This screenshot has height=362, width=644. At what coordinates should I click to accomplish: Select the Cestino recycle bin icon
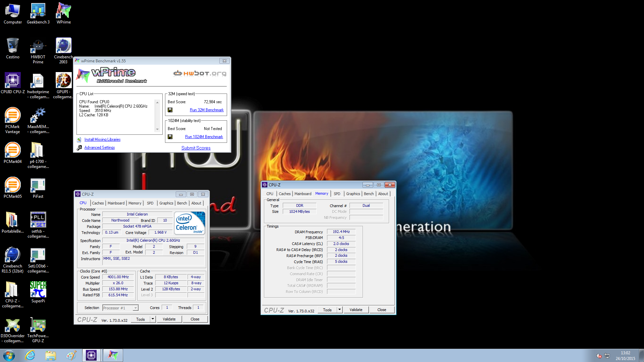coord(13,49)
